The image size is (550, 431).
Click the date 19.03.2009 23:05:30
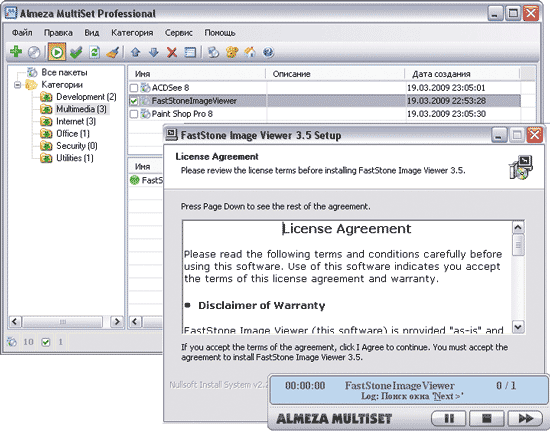[x=446, y=114]
